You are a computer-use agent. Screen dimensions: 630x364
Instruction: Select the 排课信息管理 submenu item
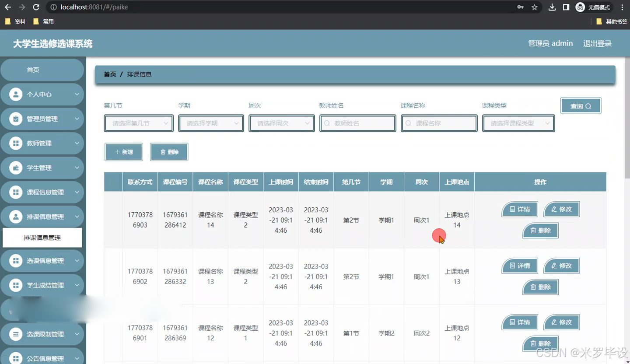(42, 238)
